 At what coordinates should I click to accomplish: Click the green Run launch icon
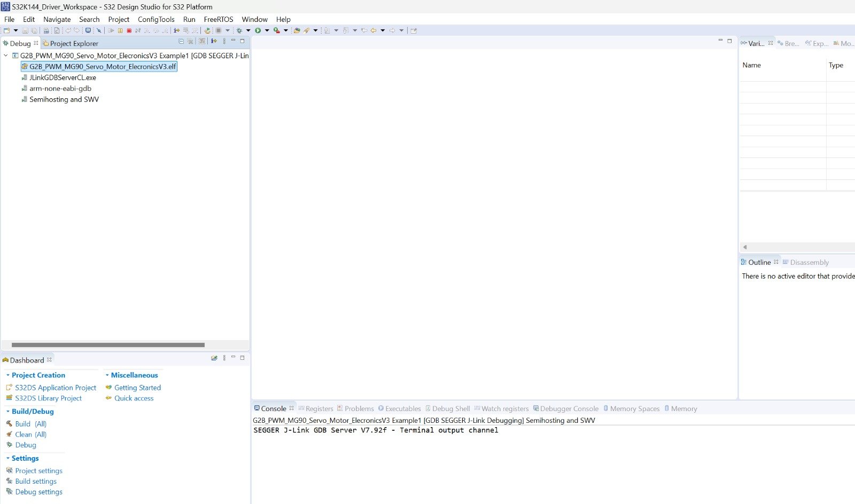click(258, 30)
